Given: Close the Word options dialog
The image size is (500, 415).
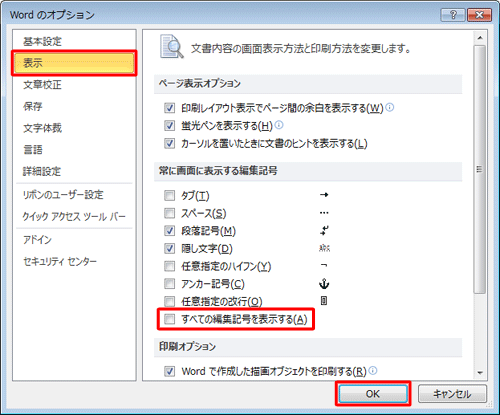Looking at the screenshot, I should tap(479, 15).
